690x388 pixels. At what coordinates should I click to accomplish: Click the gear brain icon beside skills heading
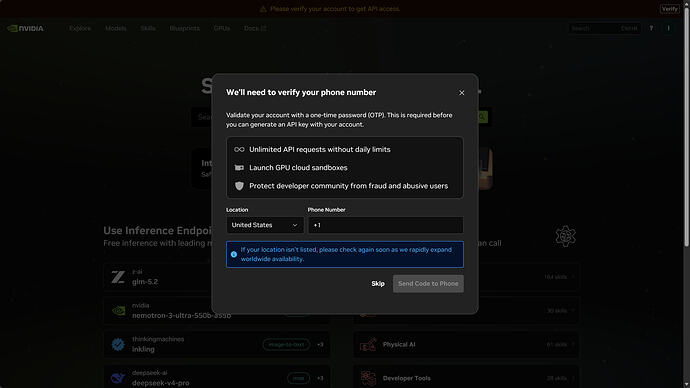[x=565, y=236]
